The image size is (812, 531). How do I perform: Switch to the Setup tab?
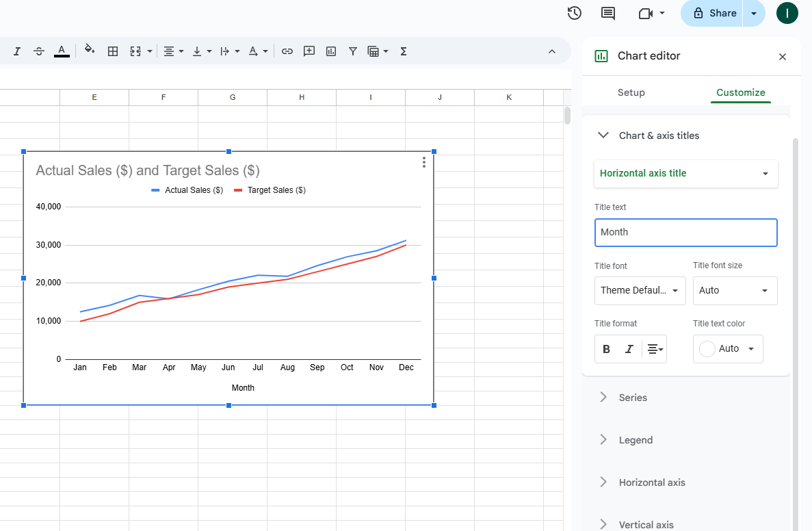(x=631, y=92)
